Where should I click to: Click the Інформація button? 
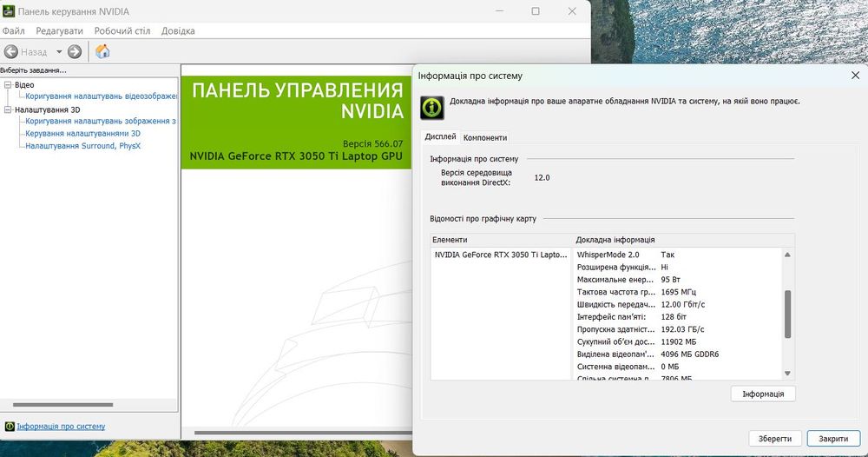(763, 394)
